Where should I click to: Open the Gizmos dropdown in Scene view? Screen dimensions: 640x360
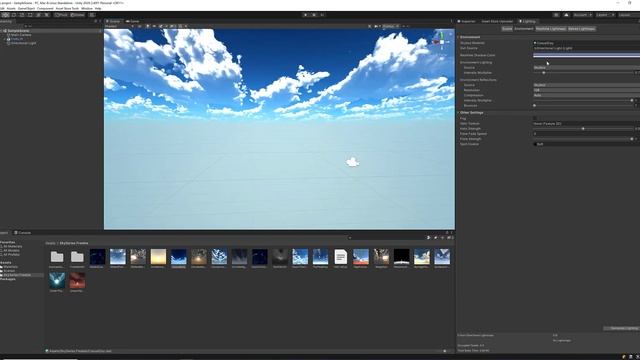(x=391, y=26)
